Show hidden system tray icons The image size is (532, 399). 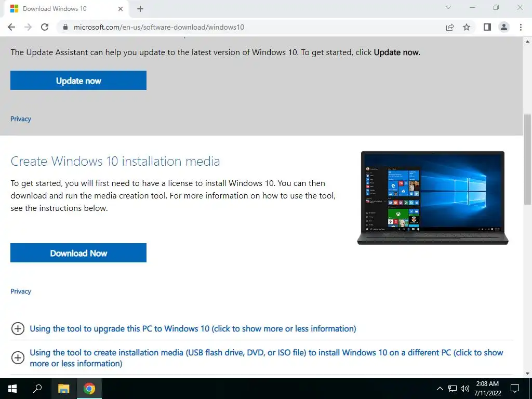440,389
